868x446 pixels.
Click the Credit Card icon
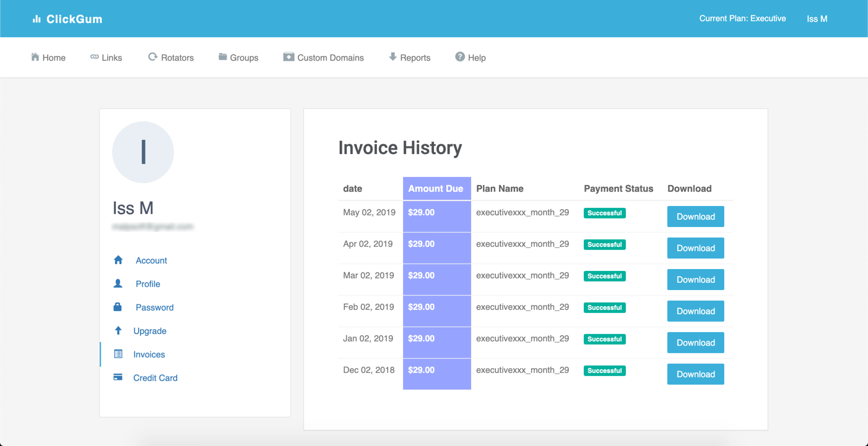tap(118, 377)
